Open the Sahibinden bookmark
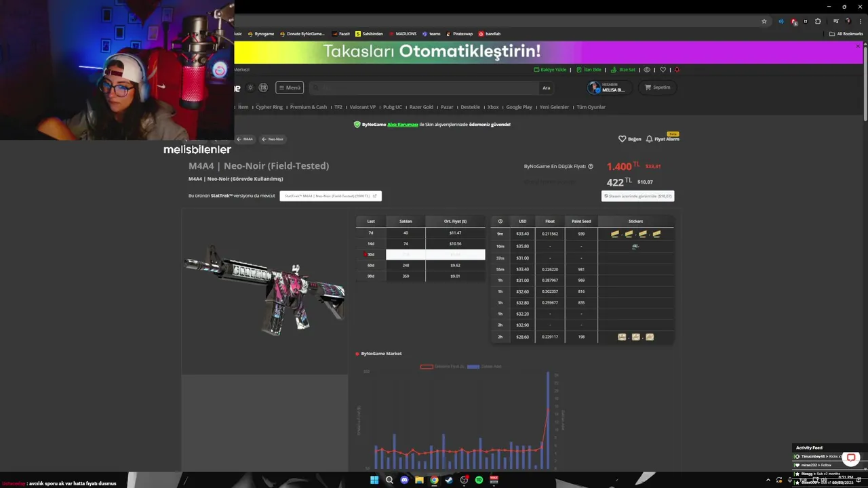 [370, 34]
